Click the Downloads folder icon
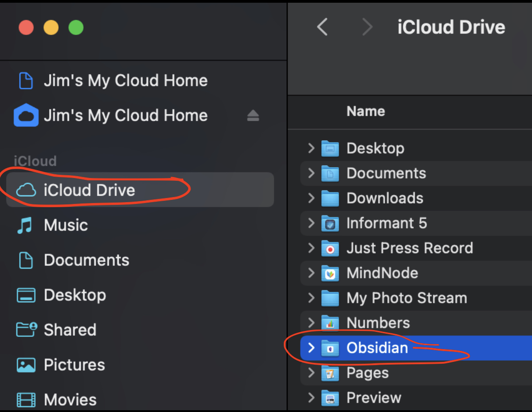This screenshot has height=412, width=532. coord(330,198)
